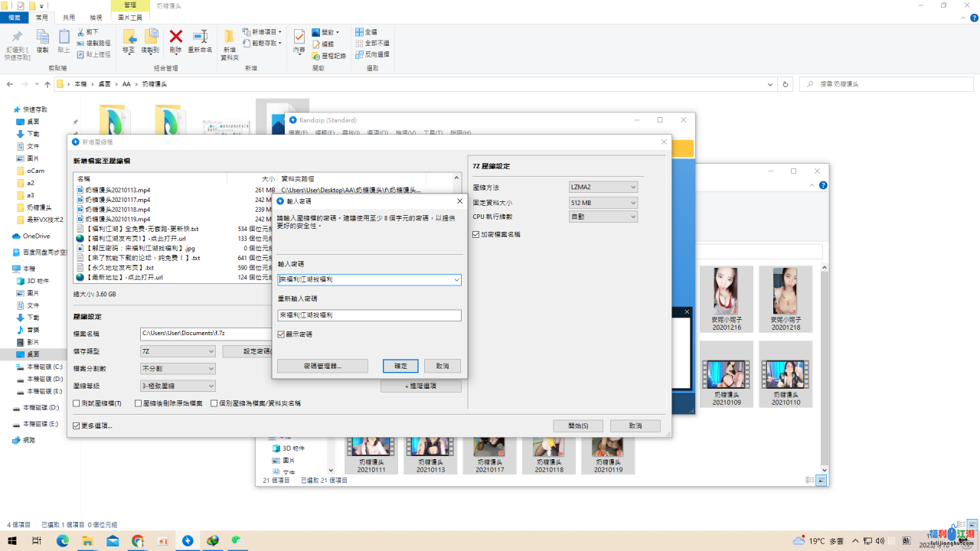Click the New Folder icon in ribbon
This screenshot has height=551, width=980.
(230, 41)
